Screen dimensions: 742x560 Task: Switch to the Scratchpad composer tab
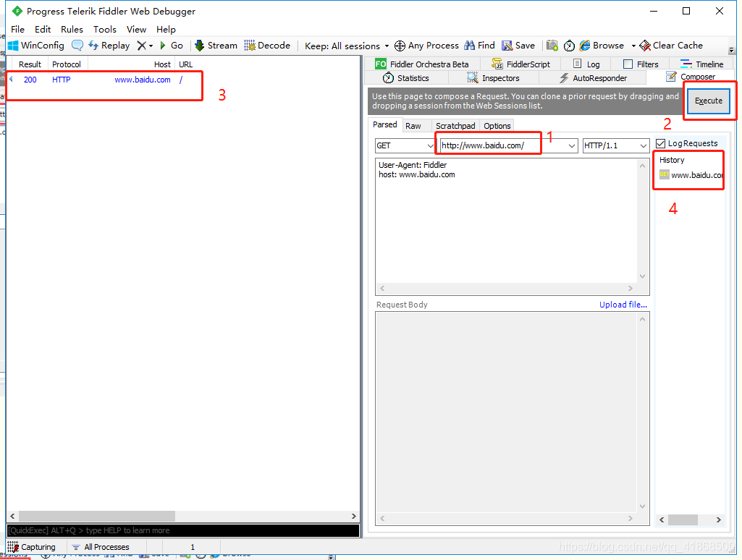[455, 126]
